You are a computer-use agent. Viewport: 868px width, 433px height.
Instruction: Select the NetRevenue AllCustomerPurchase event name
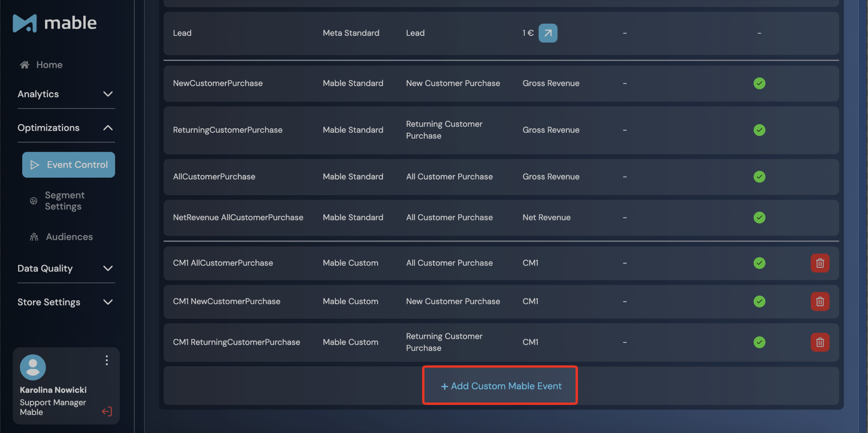coord(238,218)
